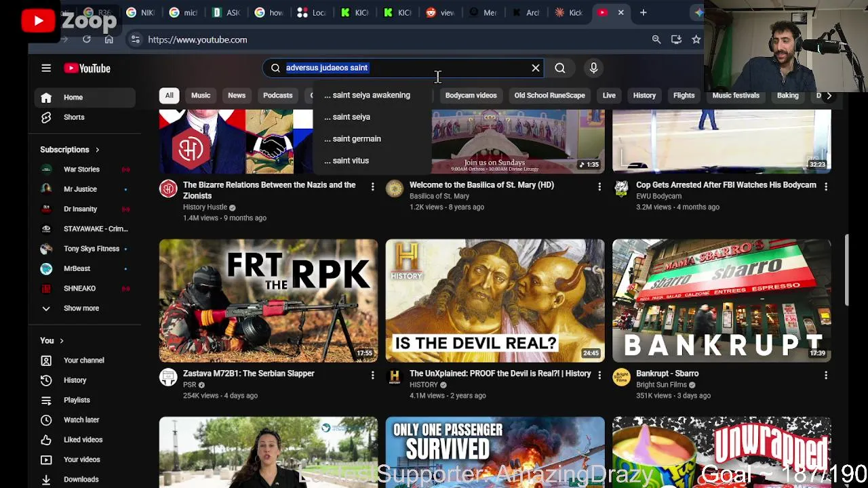
Task: Open Downloads in the sidebar
Action: pyautogui.click(x=85, y=479)
